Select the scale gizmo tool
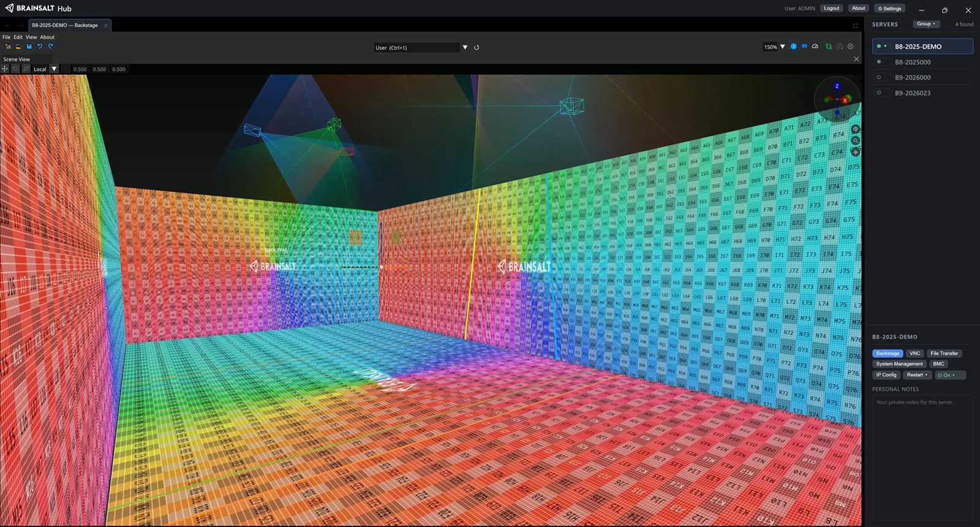Viewport: 980px width, 527px height. pos(26,69)
